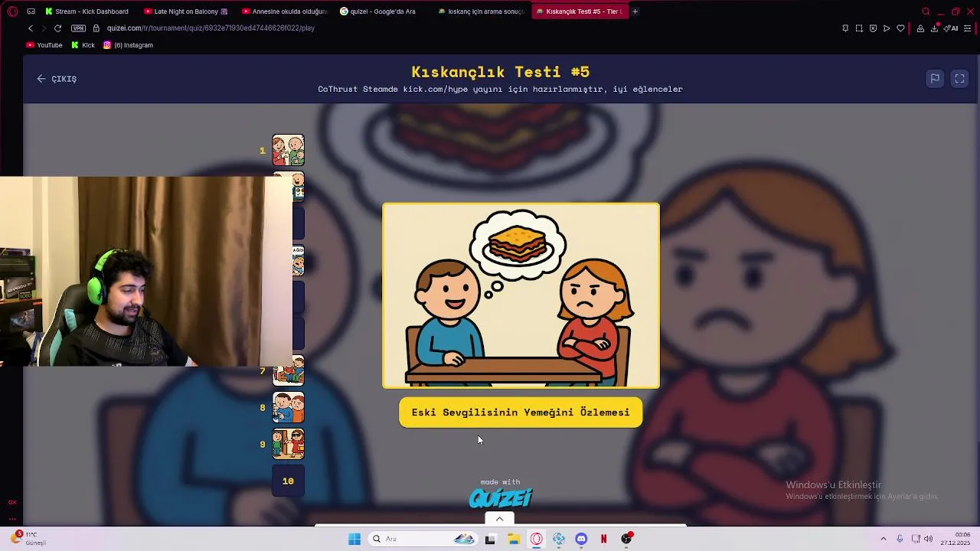Add page to bookmarks with the heart
The image size is (980, 551).
(x=900, y=28)
